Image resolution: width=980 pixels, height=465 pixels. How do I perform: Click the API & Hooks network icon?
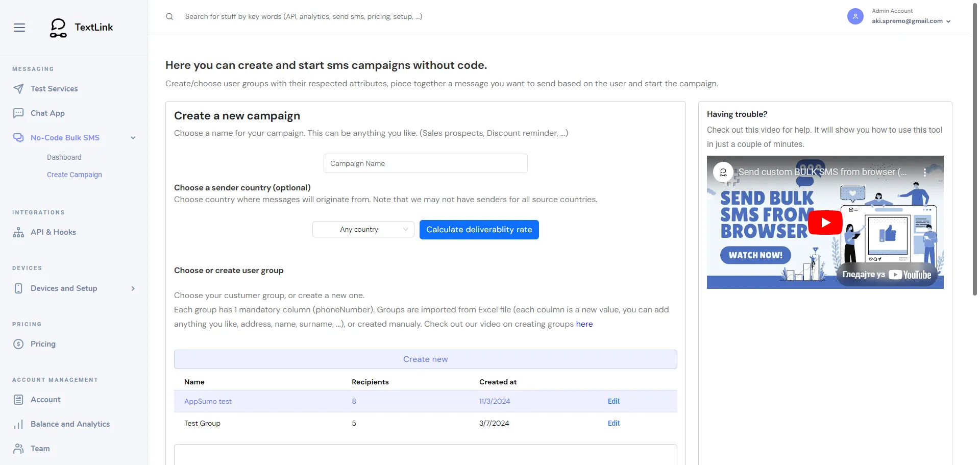(18, 232)
